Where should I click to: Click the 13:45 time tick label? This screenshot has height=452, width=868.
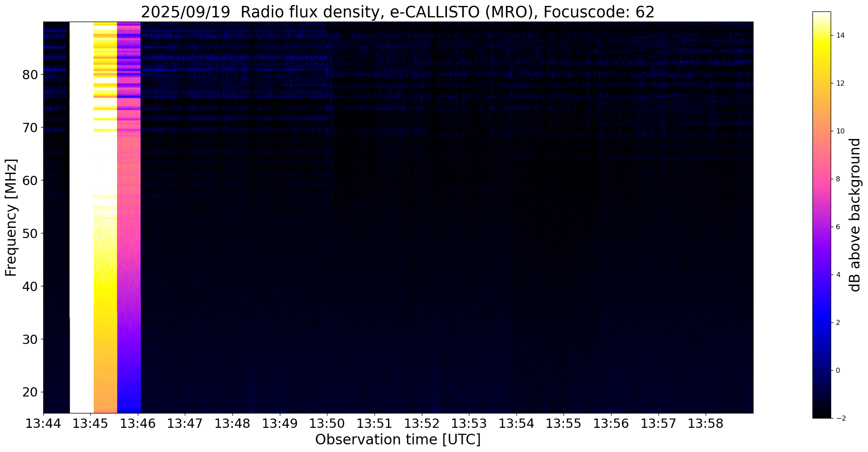(91, 424)
